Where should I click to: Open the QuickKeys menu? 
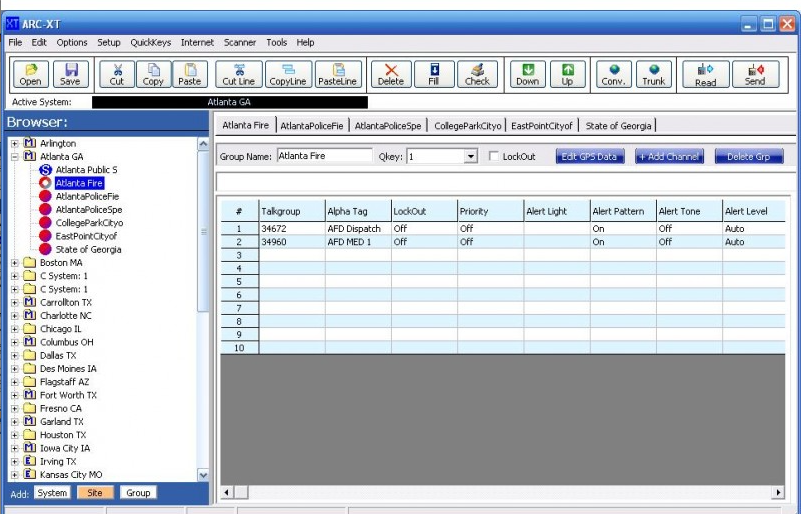pos(151,42)
